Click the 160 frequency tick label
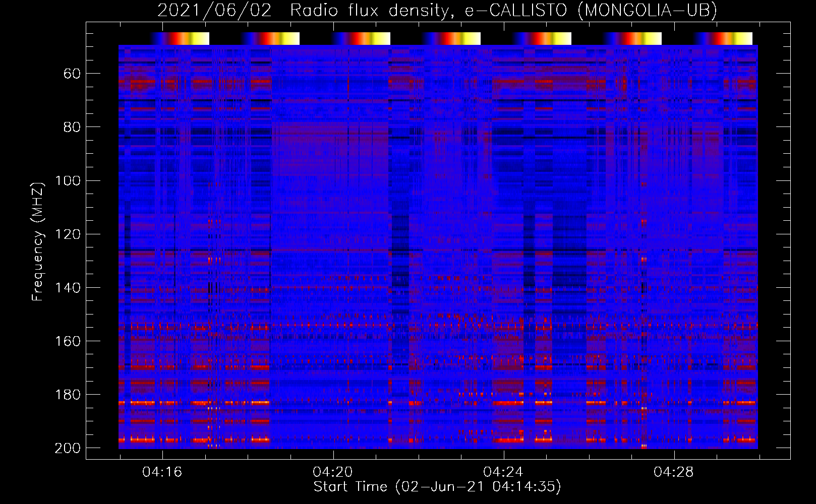Viewport: 816px width, 504px height. pyautogui.click(x=68, y=341)
